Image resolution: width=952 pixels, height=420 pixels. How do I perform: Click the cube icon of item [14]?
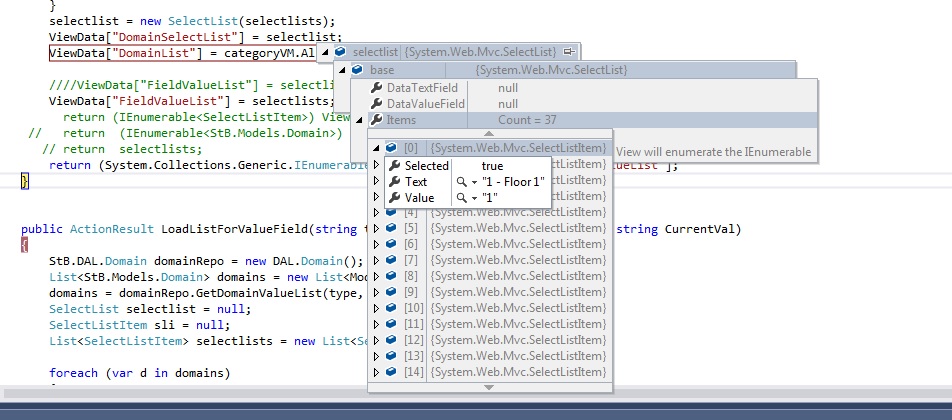392,372
